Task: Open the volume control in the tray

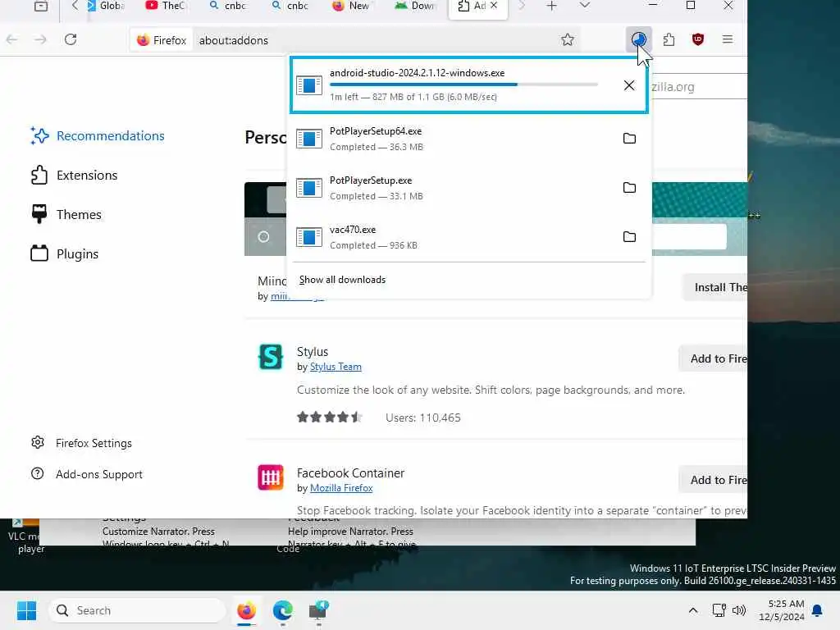Action: [739, 610]
